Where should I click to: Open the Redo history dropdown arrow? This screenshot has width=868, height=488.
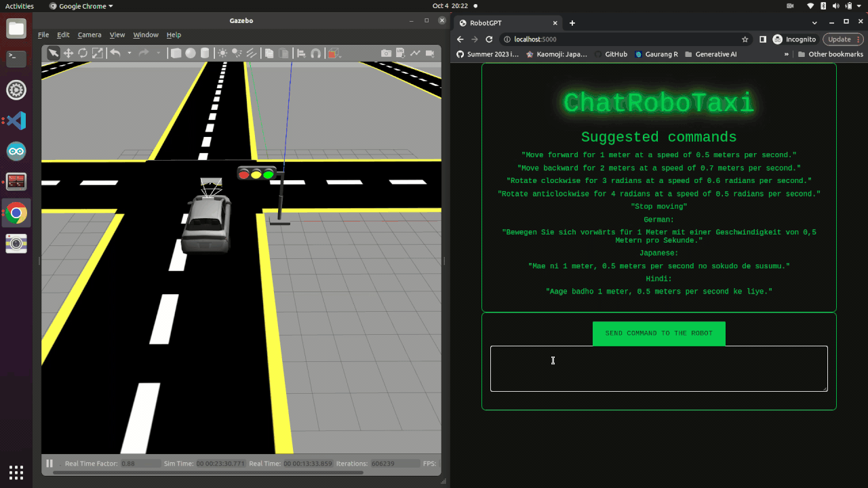pyautogui.click(x=158, y=54)
